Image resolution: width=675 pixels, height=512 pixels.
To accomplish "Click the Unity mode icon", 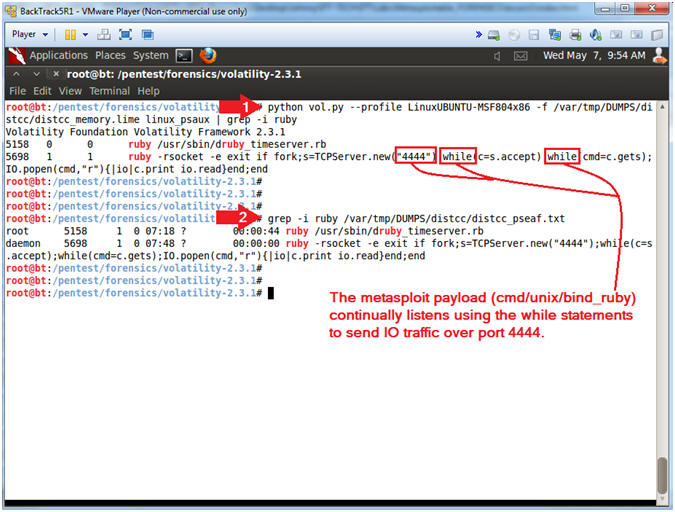I will pyautogui.click(x=148, y=34).
